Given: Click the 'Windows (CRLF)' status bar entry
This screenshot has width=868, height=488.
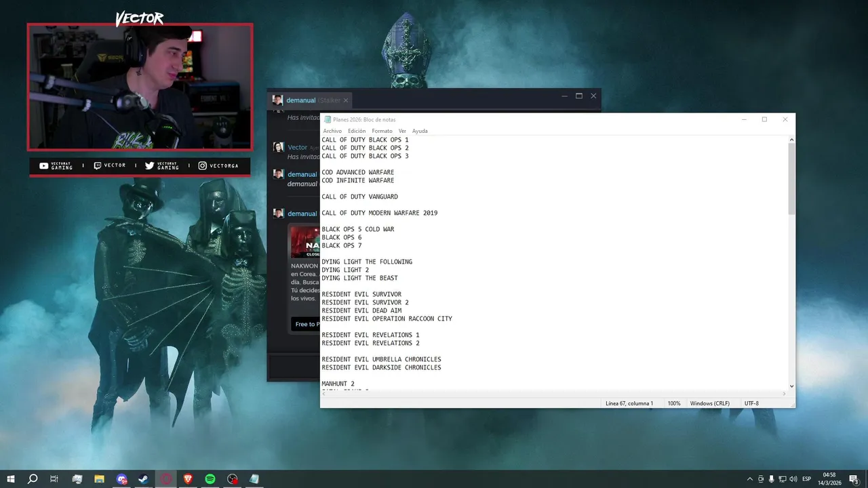Looking at the screenshot, I should tap(710, 403).
